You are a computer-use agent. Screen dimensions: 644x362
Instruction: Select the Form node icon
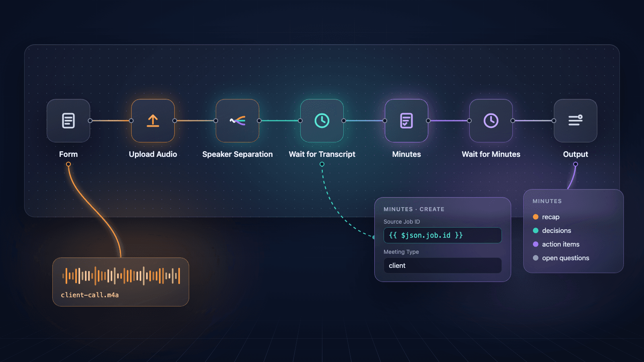point(68,121)
